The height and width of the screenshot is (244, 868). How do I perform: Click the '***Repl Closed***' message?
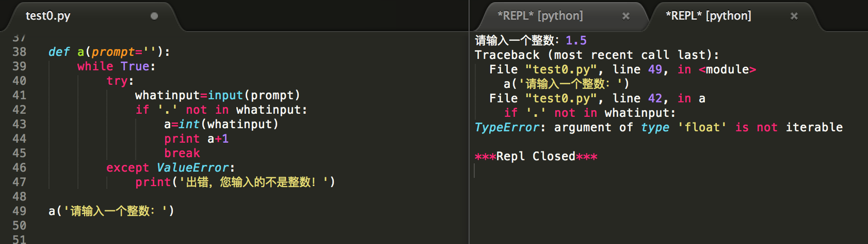click(536, 156)
